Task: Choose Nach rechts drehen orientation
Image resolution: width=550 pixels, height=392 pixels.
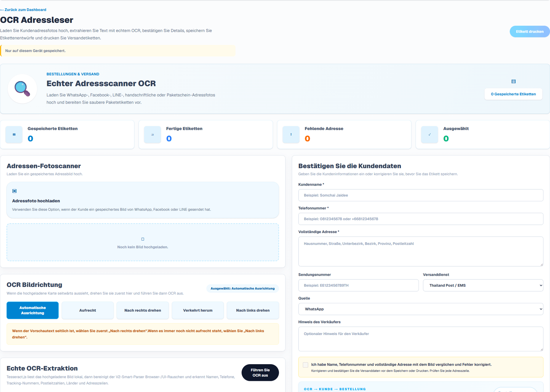Action: tap(143, 310)
